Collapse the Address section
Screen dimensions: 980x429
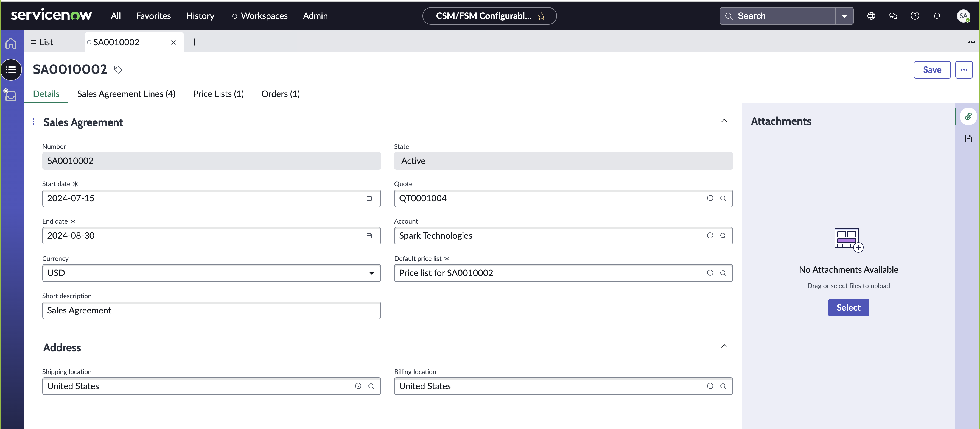coord(724,346)
